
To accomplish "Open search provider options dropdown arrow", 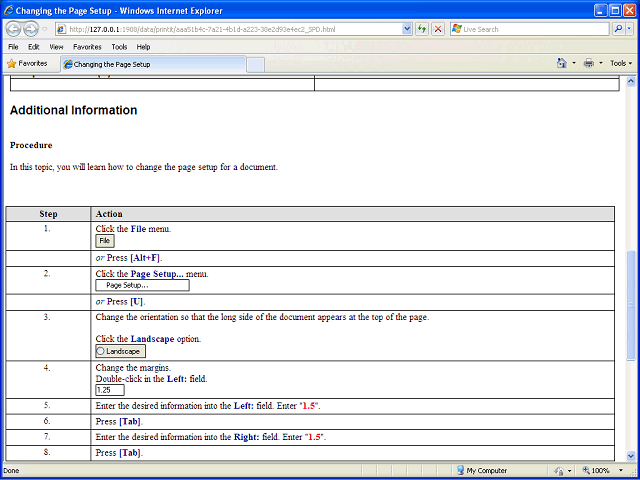I will [x=629, y=29].
